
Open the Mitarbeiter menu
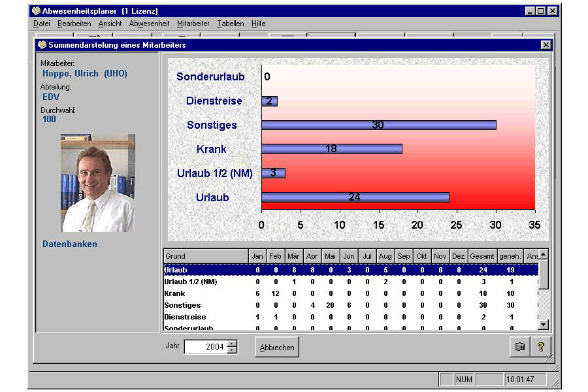(x=193, y=24)
